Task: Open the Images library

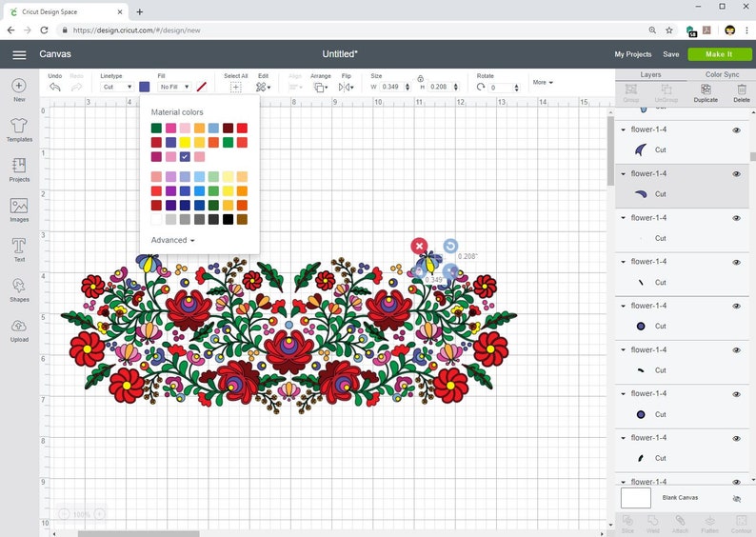Action: click(19, 206)
